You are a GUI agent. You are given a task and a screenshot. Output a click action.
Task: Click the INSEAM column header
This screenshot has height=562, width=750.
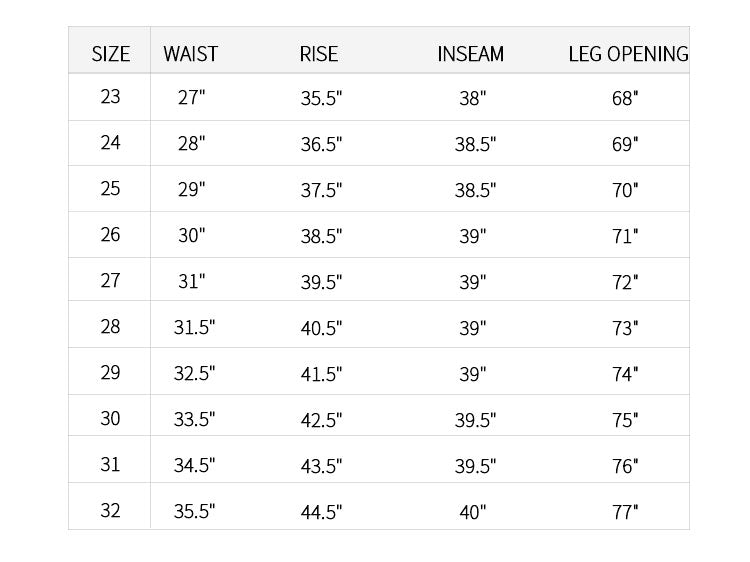tap(471, 54)
